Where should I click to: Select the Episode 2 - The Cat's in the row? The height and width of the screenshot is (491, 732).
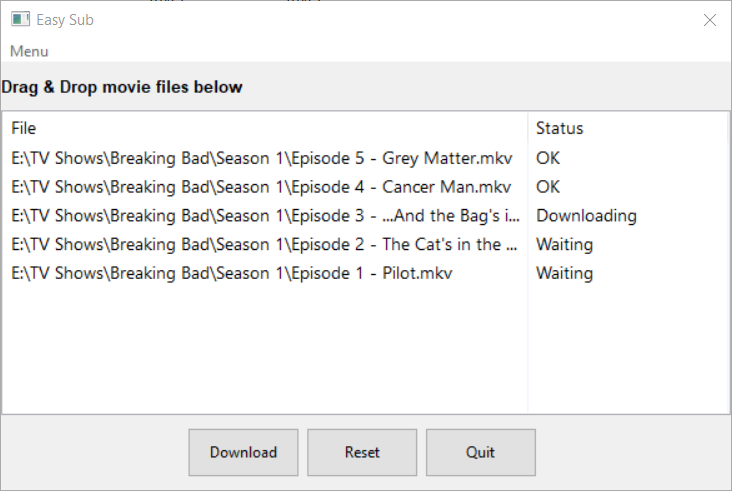coord(264,244)
